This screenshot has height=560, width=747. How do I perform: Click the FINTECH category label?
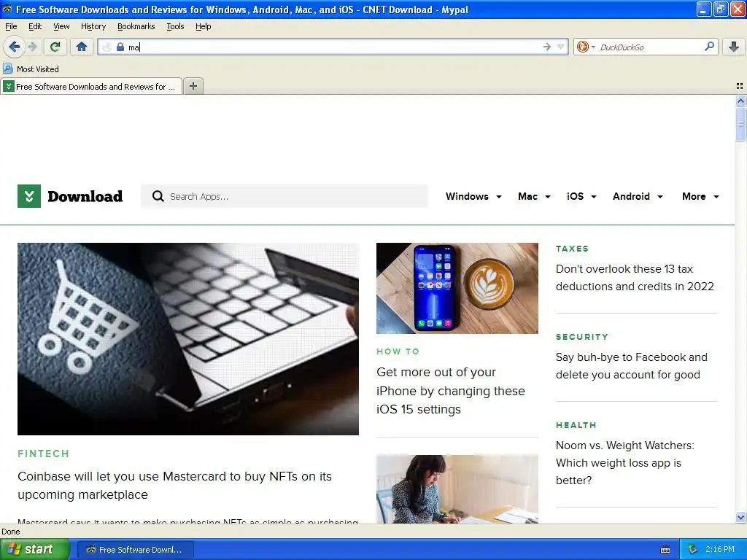(43, 454)
